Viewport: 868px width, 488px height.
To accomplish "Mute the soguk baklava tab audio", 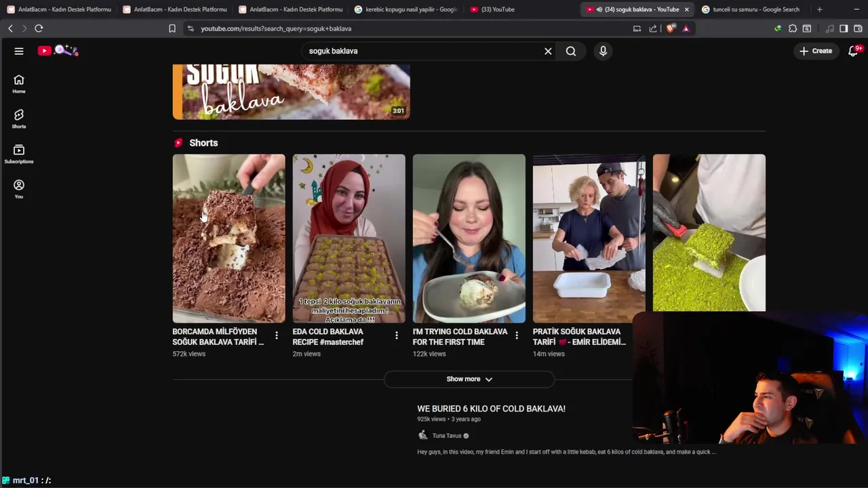I will pyautogui.click(x=599, y=9).
